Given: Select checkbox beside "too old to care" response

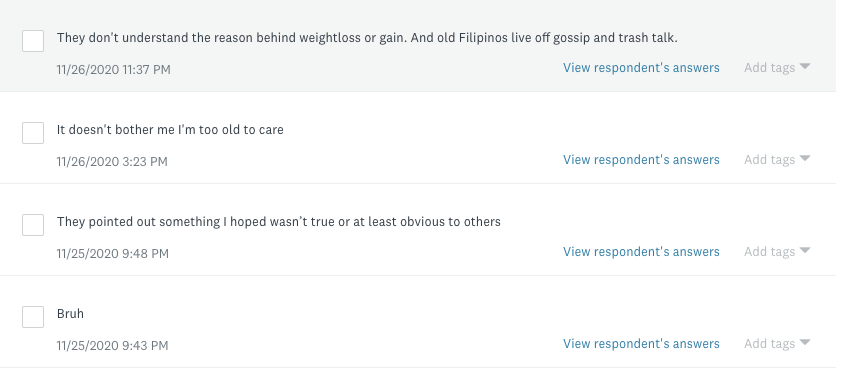Looking at the screenshot, I should 33,133.
